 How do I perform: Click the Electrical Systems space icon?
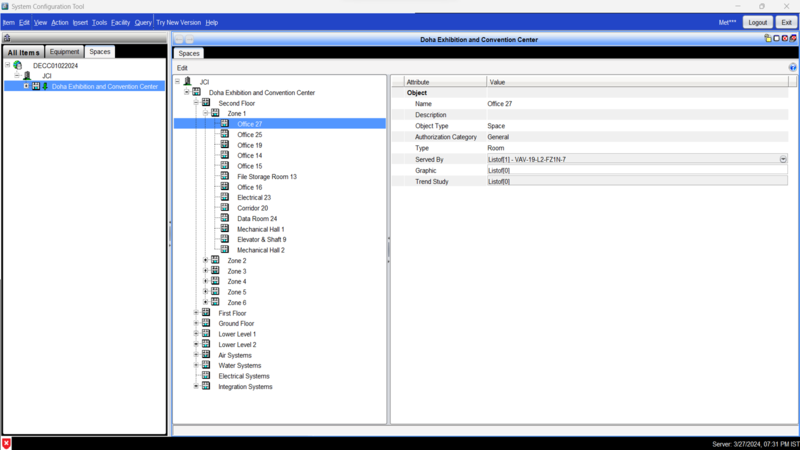click(x=206, y=376)
